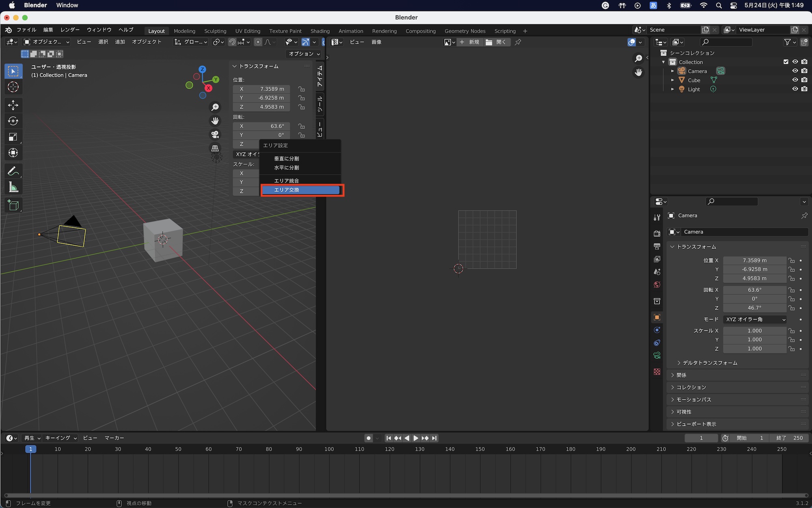Disable the Light render camera icon
The height and width of the screenshot is (508, 812).
coord(804,89)
